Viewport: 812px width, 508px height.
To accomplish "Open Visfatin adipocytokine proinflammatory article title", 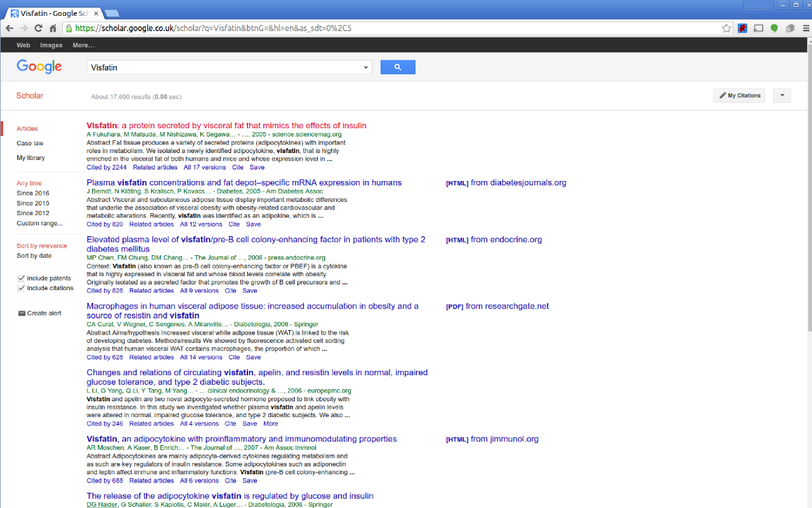I will 242,439.
